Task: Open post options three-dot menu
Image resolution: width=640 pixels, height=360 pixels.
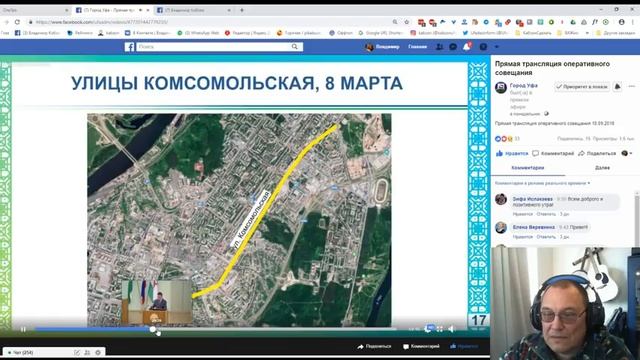Action: pyautogui.click(x=632, y=87)
